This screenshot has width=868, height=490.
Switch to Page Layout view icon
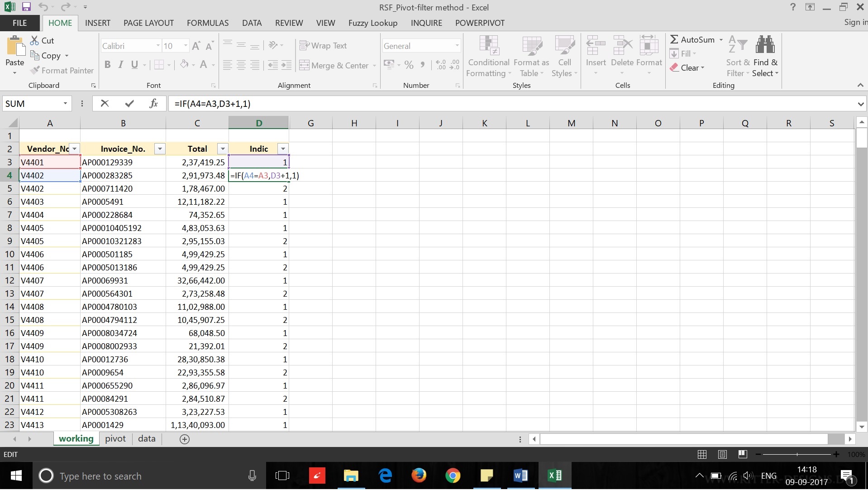click(x=722, y=454)
